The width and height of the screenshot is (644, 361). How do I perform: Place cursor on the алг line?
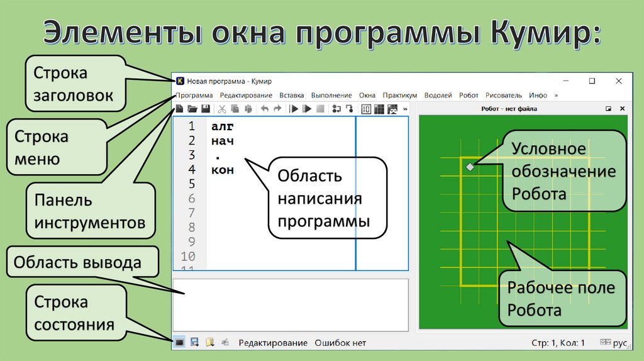click(222, 126)
